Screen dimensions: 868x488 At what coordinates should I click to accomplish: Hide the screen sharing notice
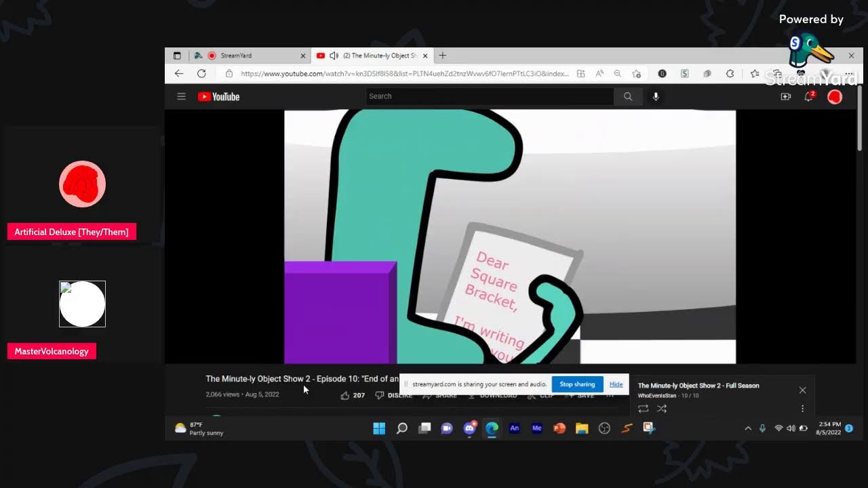pyautogui.click(x=616, y=384)
